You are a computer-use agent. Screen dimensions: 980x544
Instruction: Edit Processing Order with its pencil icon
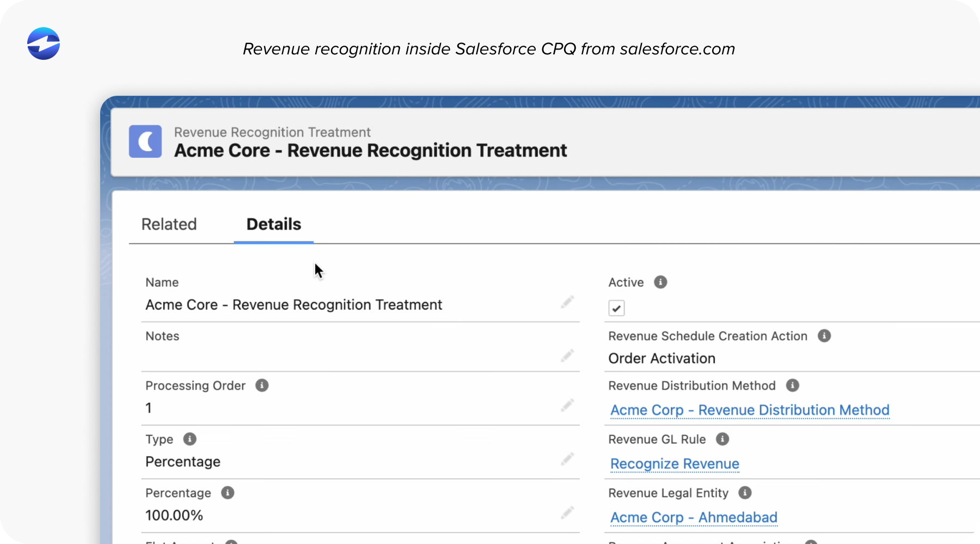tap(567, 406)
